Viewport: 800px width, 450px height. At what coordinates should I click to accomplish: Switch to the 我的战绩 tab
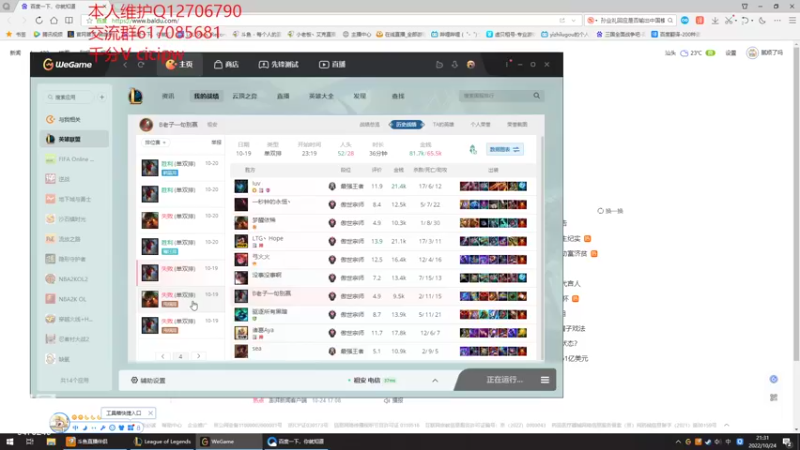(x=206, y=96)
